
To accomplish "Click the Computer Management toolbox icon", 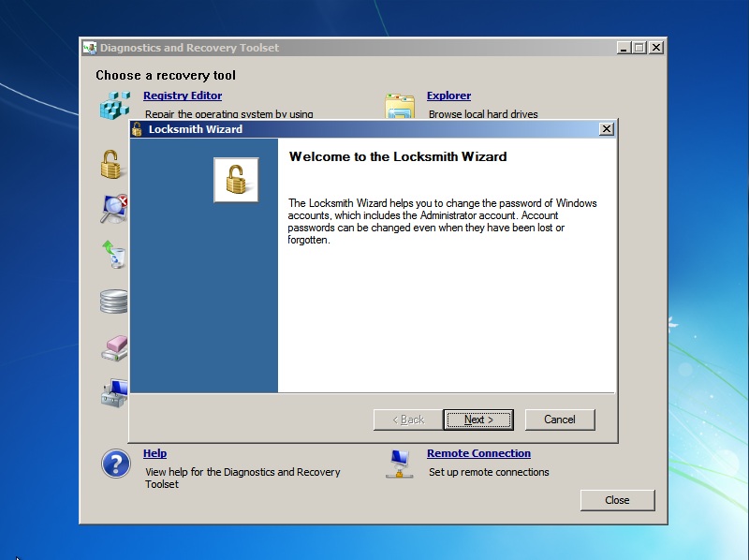I will click(x=114, y=392).
